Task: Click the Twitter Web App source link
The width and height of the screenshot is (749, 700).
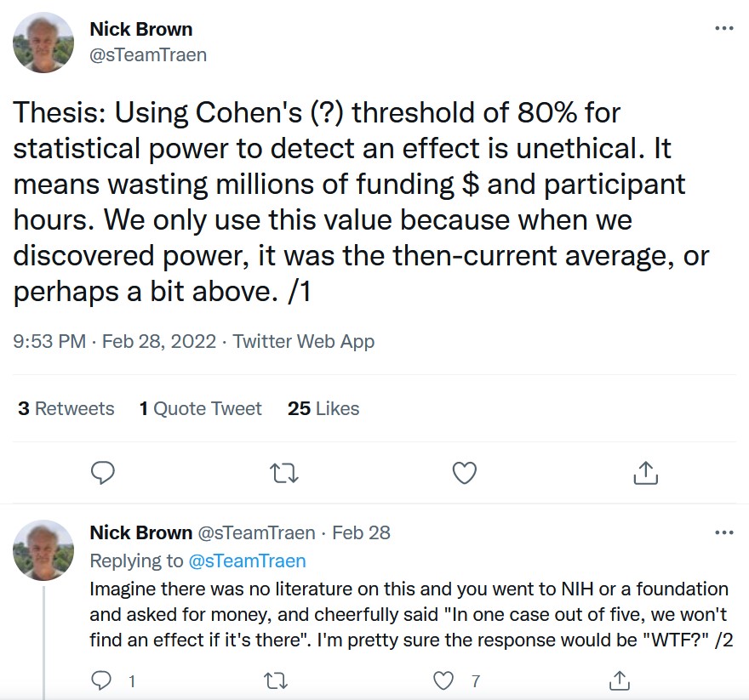Action: (x=303, y=341)
